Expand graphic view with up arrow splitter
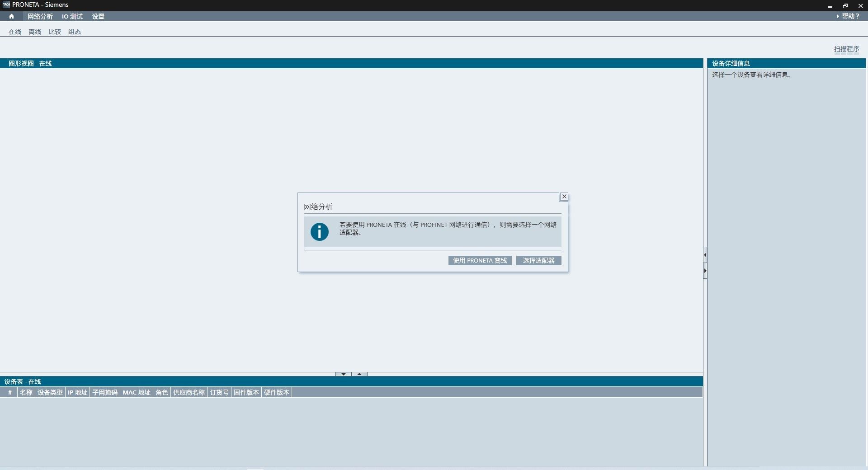868x470 pixels. pyautogui.click(x=359, y=374)
